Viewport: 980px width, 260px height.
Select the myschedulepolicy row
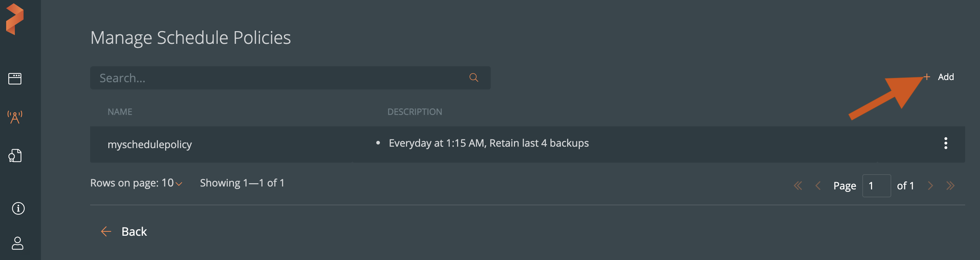pos(150,144)
